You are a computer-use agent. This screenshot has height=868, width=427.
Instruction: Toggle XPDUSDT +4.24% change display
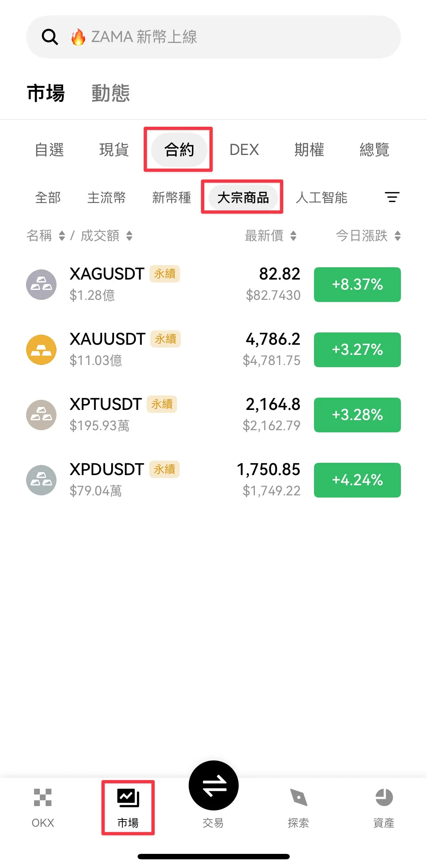pyautogui.click(x=357, y=480)
